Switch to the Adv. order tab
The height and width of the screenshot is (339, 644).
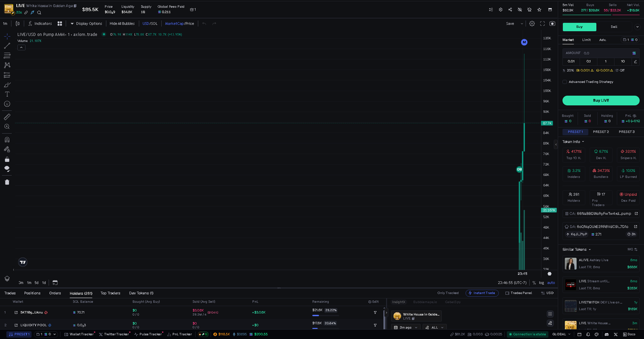[x=603, y=40]
